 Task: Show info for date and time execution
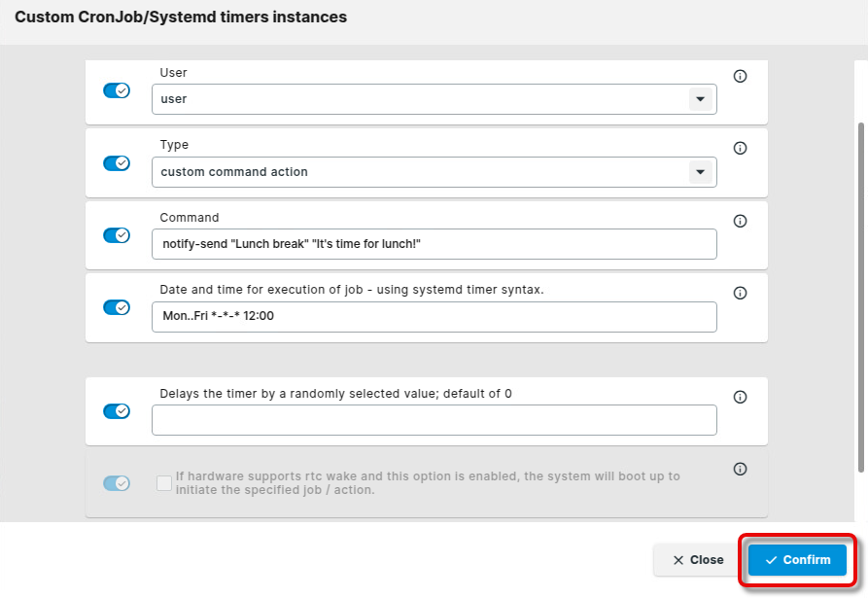(740, 293)
